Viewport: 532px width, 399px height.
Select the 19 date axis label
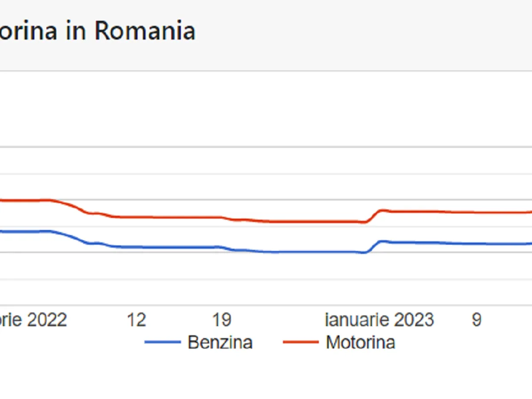222,320
